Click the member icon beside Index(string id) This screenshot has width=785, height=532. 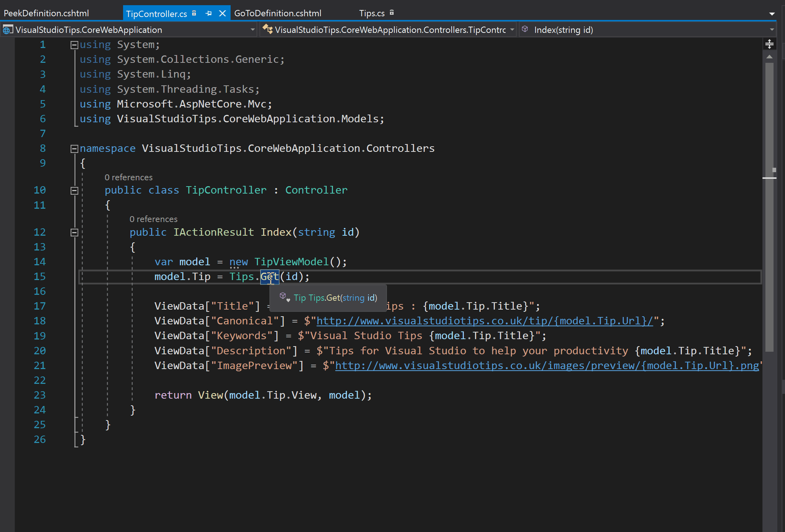525,30
